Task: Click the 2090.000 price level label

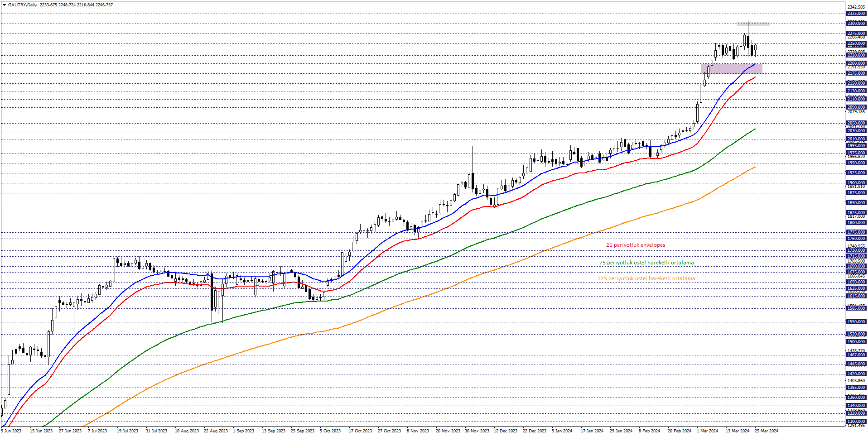Action: [x=856, y=107]
